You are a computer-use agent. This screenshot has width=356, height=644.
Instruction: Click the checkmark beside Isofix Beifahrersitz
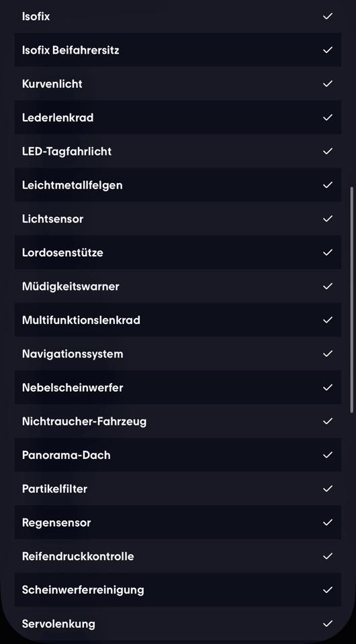[x=328, y=50]
